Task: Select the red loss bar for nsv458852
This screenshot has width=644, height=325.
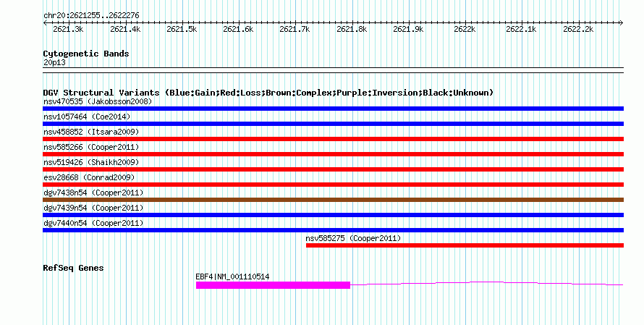Action: click(333, 139)
